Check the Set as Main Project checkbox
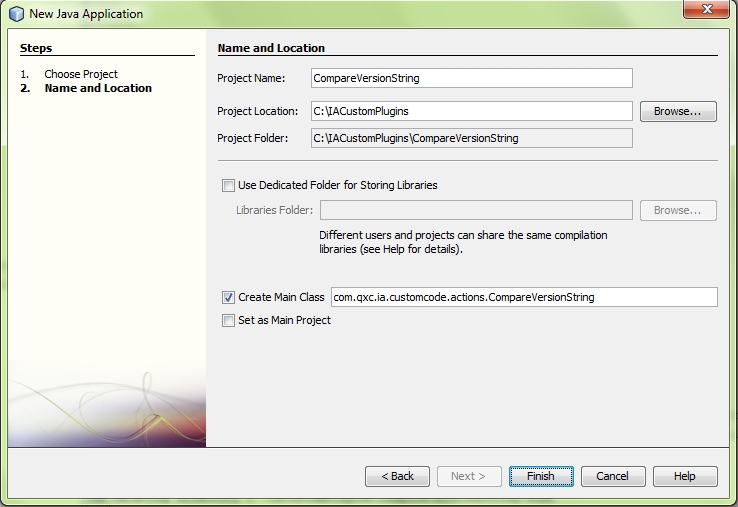Screen dimensions: 738x507 point(228,321)
